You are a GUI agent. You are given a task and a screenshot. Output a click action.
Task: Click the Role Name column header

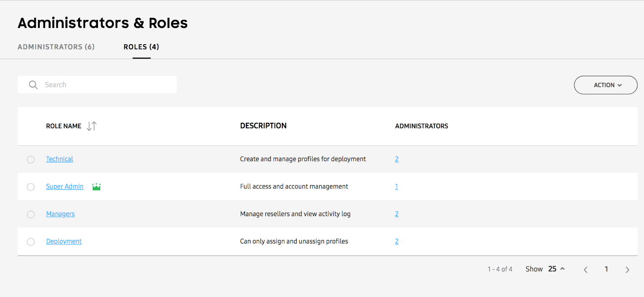64,126
